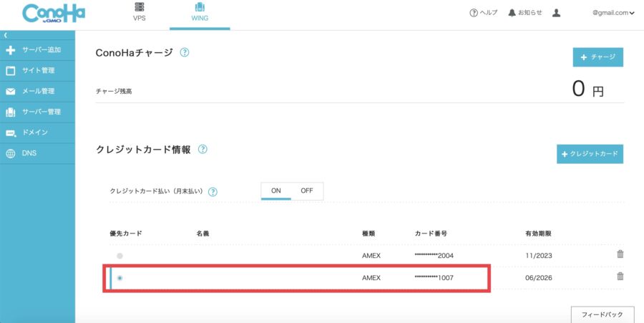Click the 0 円 charge balance value
The width and height of the screenshot is (644, 323).
tap(588, 88)
